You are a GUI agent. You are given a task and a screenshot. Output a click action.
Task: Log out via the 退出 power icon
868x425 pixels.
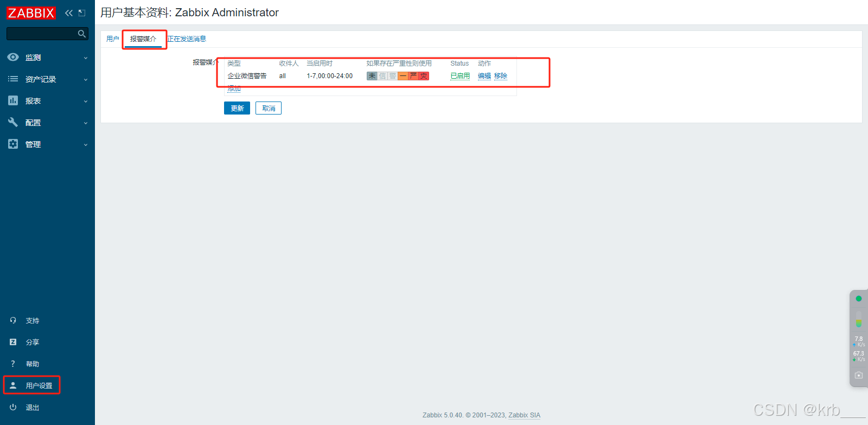[13, 407]
